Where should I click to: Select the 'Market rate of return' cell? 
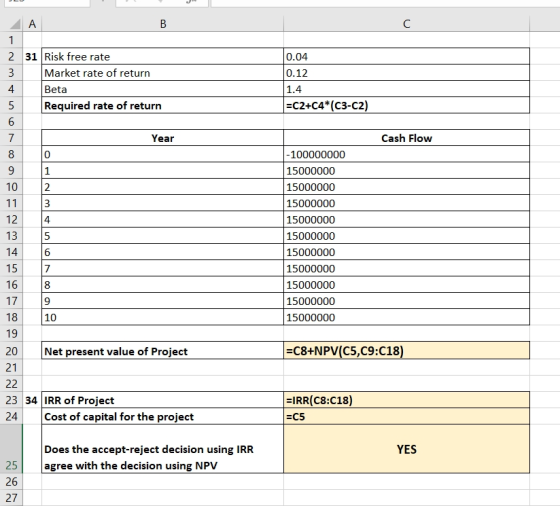(163, 73)
